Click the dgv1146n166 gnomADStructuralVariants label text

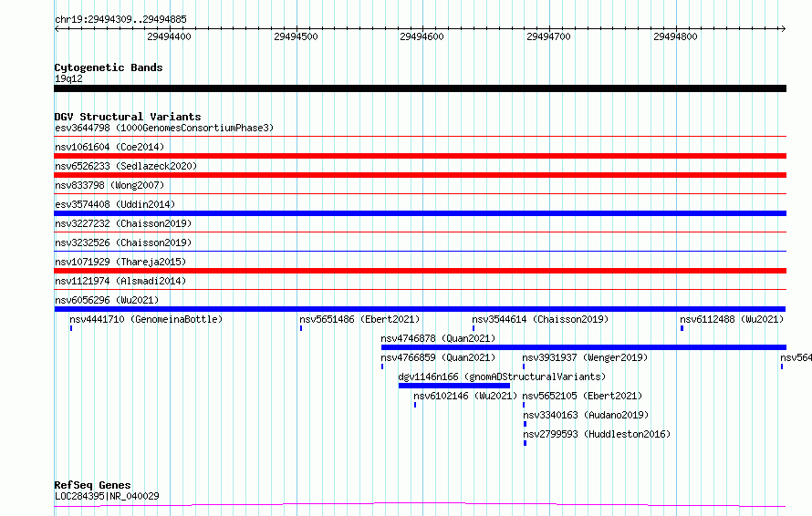pos(502,377)
